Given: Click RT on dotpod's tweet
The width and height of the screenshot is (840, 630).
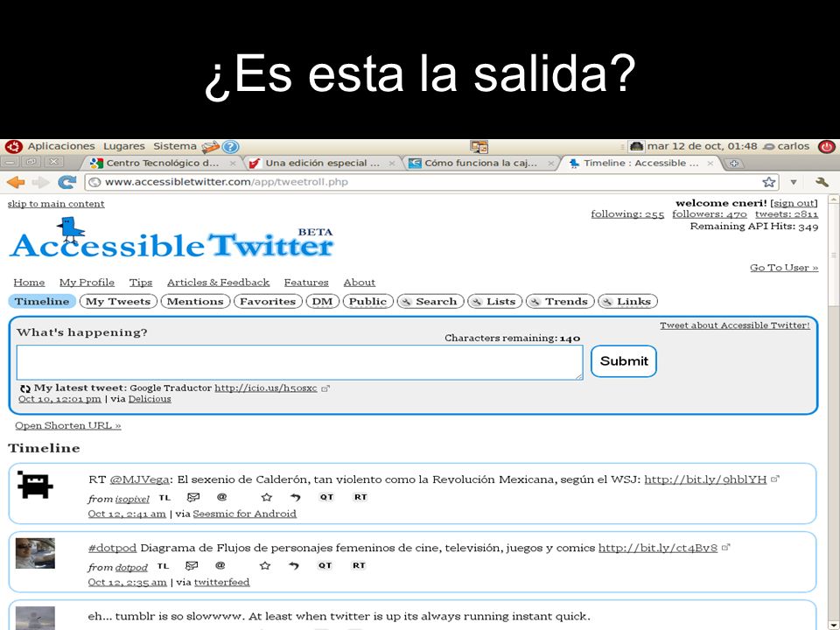Looking at the screenshot, I should [359, 565].
